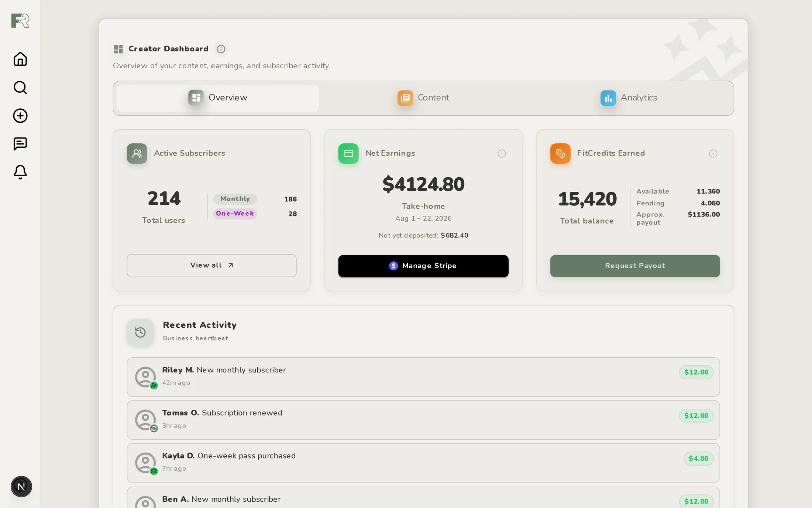
Task: Click the 28 one-week subscriber count
Action: pyautogui.click(x=293, y=214)
